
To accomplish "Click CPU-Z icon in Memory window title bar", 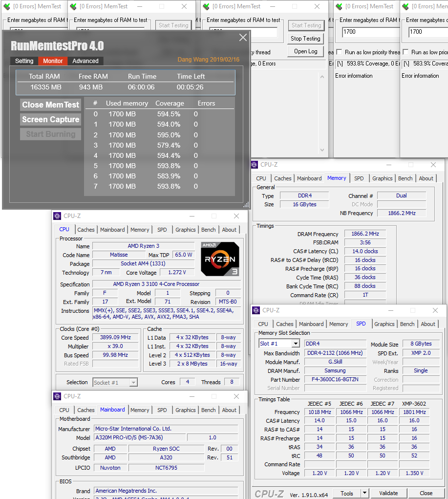I will (255, 165).
